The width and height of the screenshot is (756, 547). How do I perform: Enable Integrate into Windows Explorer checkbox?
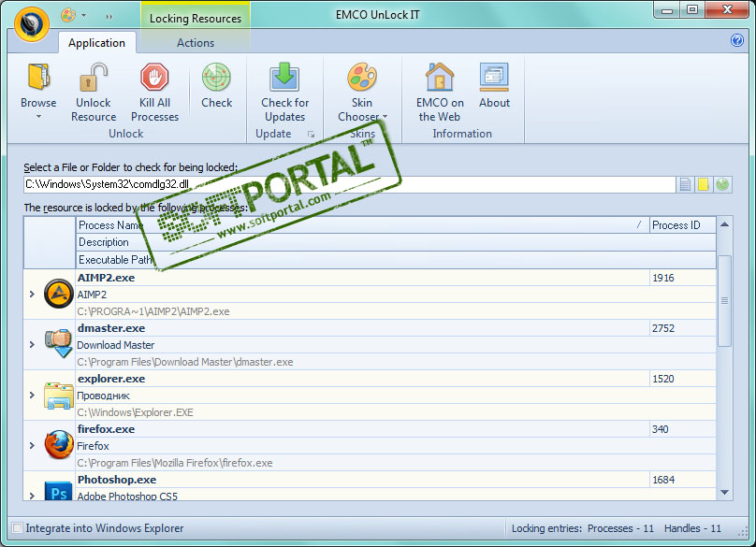point(17,528)
